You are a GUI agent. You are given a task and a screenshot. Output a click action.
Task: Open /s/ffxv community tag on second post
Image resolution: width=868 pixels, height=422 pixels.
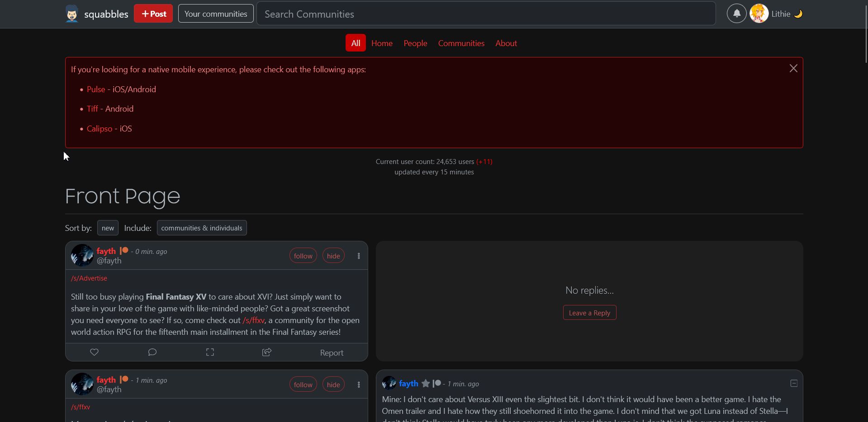[81, 407]
